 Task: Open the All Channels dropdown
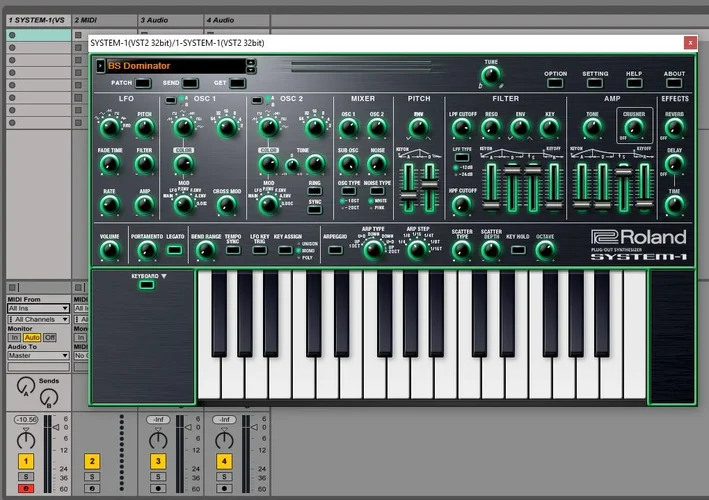click(38, 319)
